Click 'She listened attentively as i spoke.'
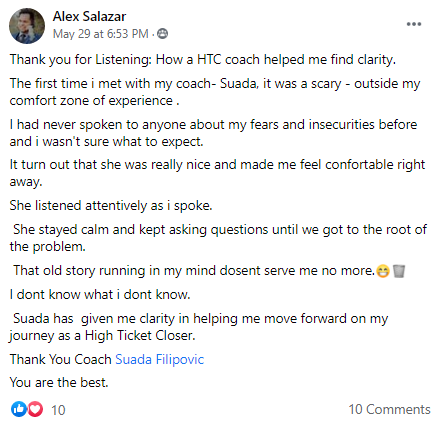442x425 pixels. tap(111, 206)
